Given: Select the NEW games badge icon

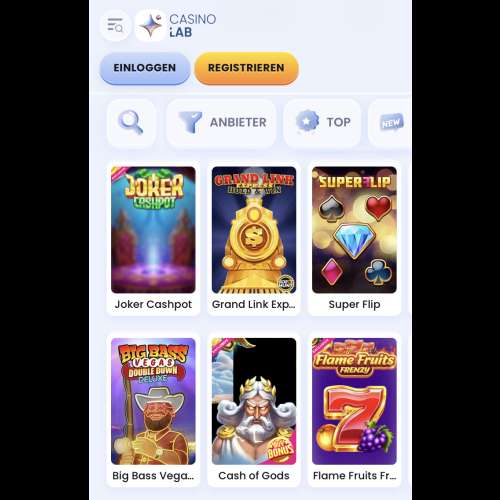Looking at the screenshot, I should [x=392, y=122].
